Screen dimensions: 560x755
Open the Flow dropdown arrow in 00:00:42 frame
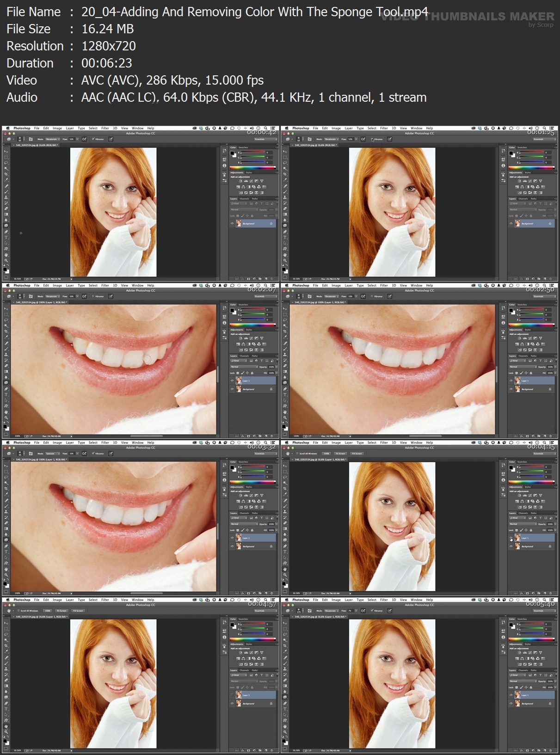tap(77, 139)
